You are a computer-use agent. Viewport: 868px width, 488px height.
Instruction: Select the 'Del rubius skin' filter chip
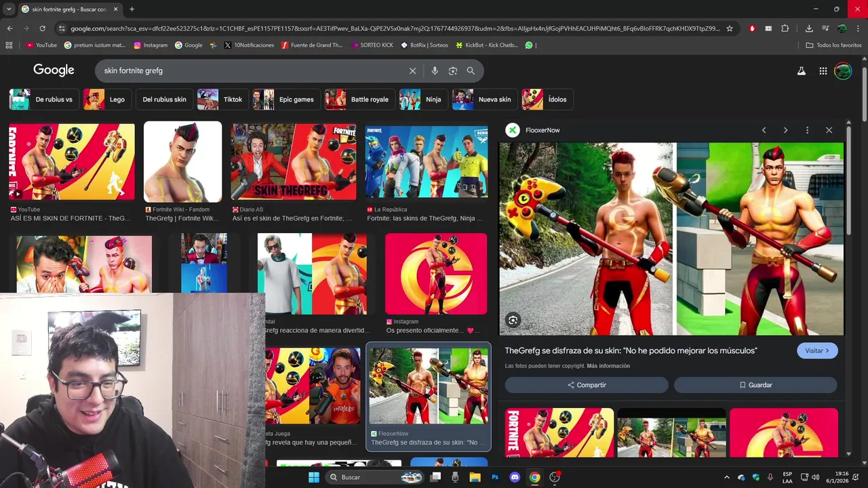point(164,99)
